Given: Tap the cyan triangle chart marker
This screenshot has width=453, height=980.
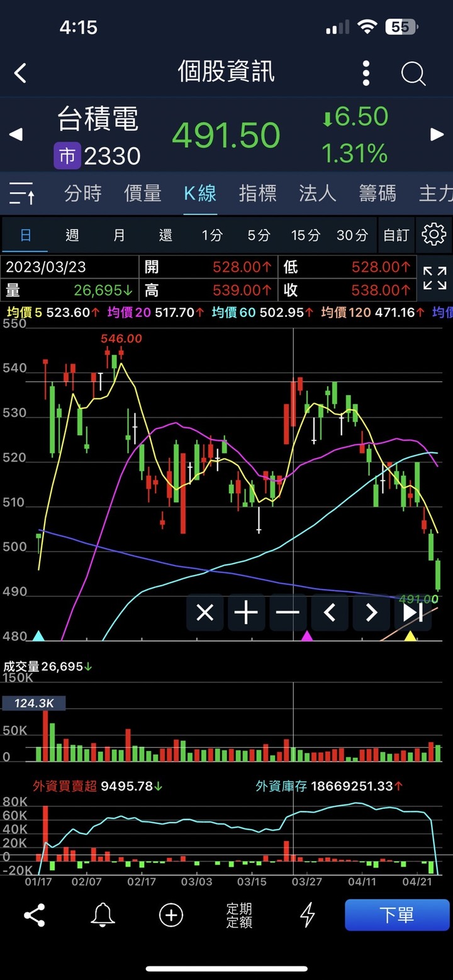Looking at the screenshot, I should (38, 636).
